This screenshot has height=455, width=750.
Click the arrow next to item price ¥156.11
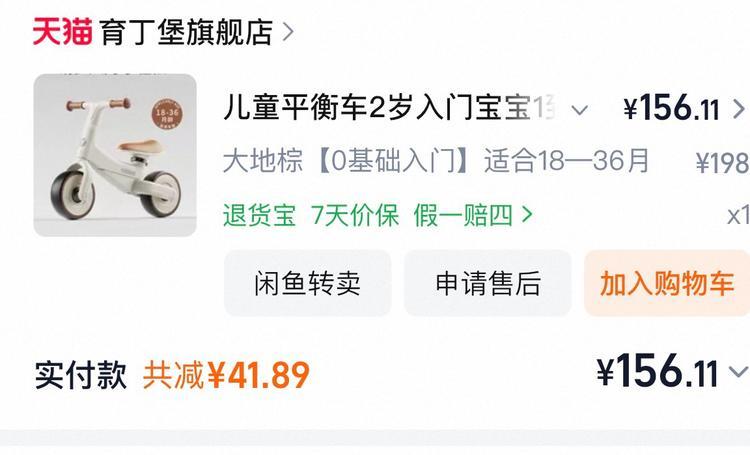pos(739,109)
